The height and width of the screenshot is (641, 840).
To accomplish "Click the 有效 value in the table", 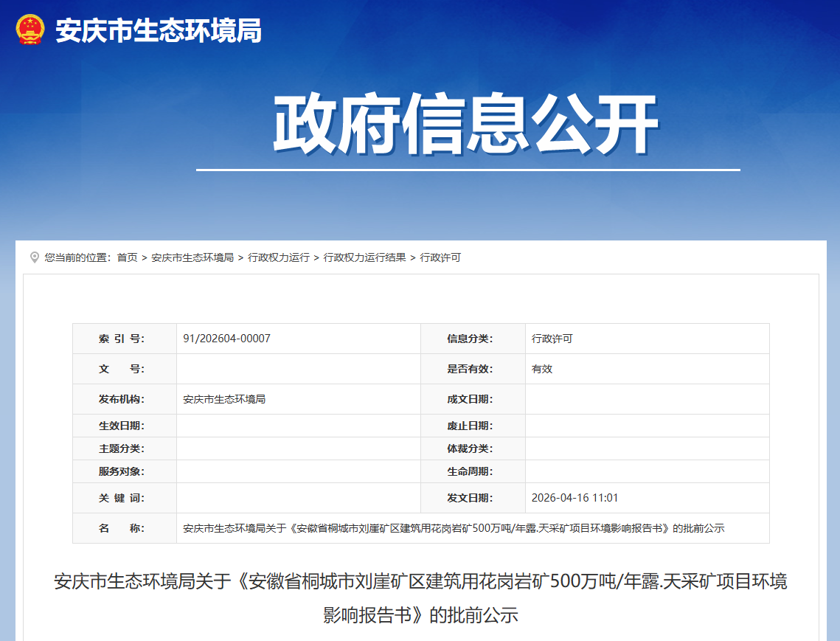I will click(542, 369).
